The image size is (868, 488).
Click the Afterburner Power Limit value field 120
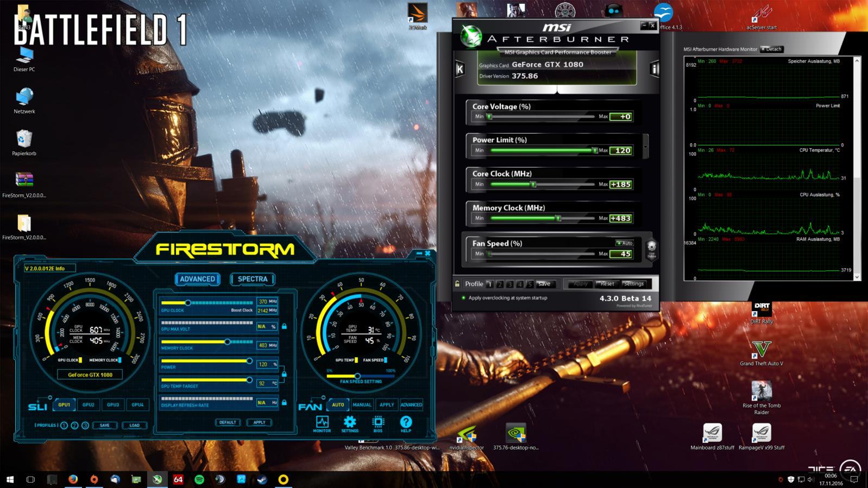[x=621, y=150]
